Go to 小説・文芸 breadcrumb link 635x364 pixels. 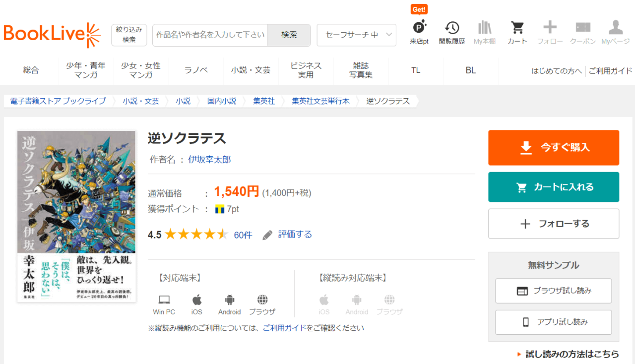pos(141,101)
